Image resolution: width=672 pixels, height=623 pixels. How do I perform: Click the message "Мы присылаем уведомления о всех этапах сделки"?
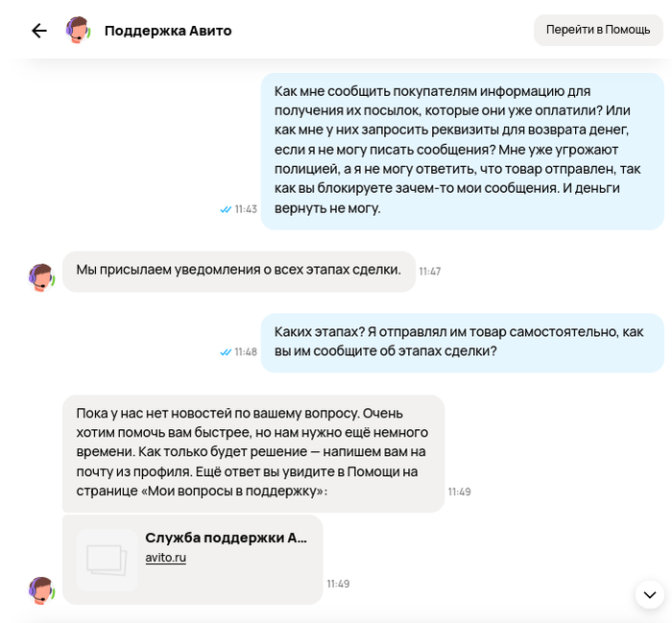pos(239,272)
